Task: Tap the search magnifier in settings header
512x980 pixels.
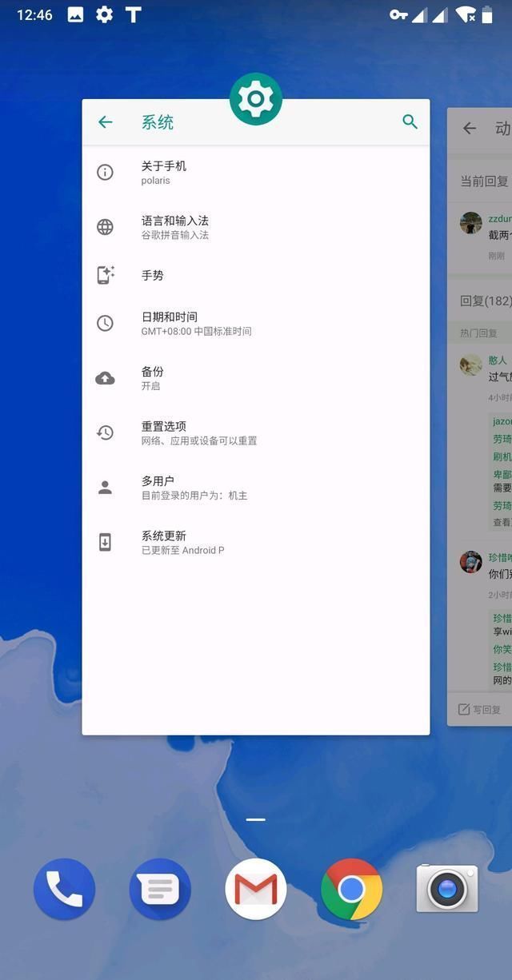Action: tap(410, 122)
